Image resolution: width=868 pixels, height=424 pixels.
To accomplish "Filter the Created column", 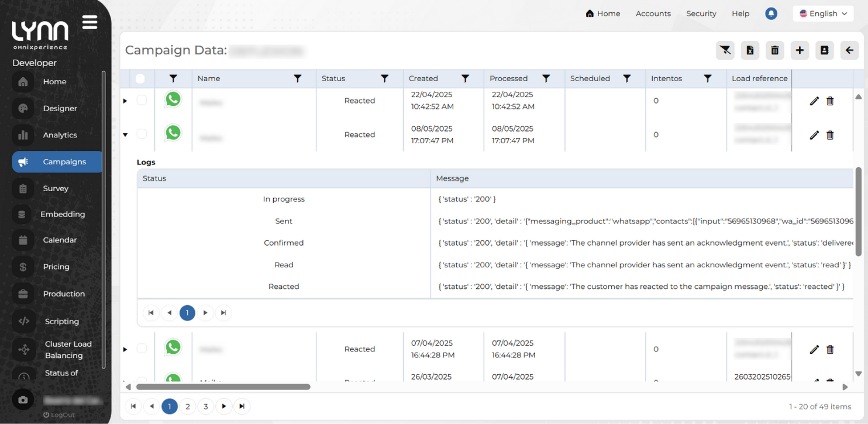I will click(x=466, y=78).
